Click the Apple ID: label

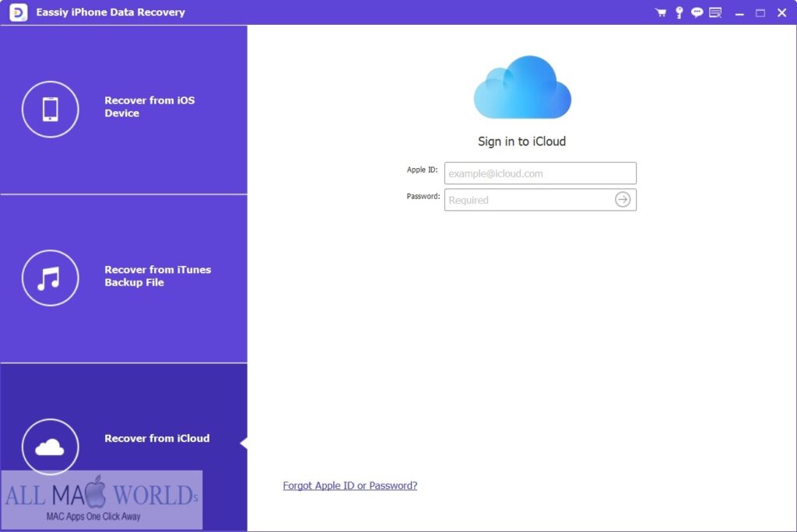(x=422, y=170)
